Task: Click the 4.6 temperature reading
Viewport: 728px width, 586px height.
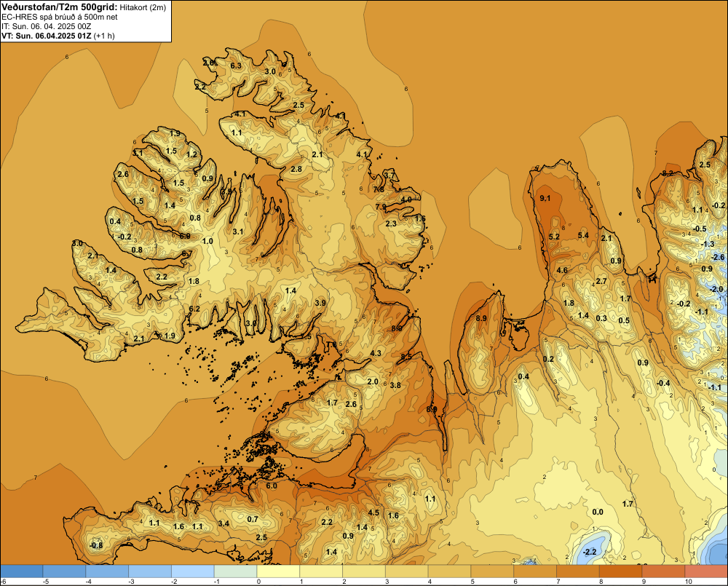Action: point(562,270)
